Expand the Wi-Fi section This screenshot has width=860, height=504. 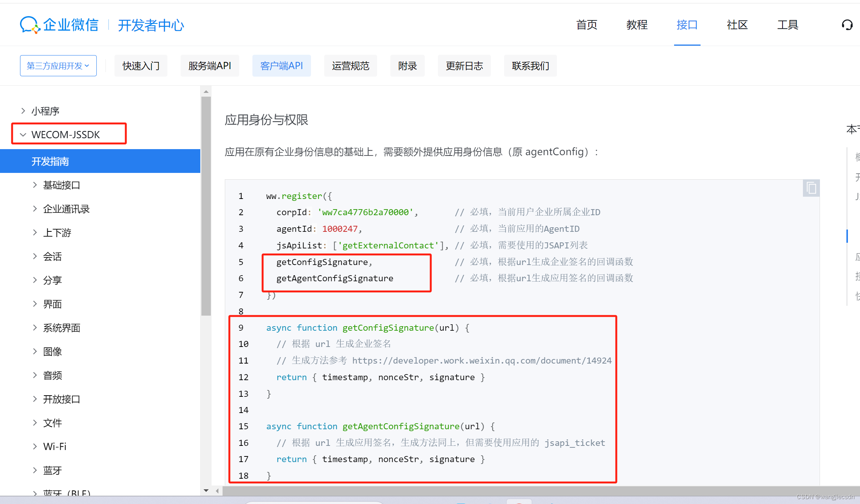[35, 447]
